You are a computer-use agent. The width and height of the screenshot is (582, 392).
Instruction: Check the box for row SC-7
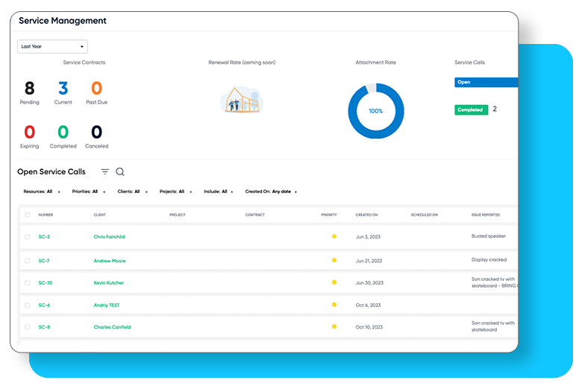pos(28,261)
